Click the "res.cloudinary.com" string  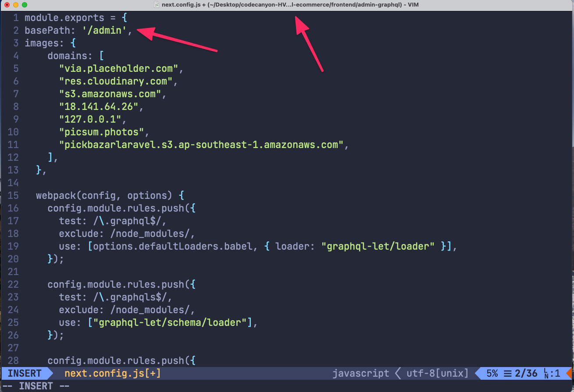pos(116,81)
